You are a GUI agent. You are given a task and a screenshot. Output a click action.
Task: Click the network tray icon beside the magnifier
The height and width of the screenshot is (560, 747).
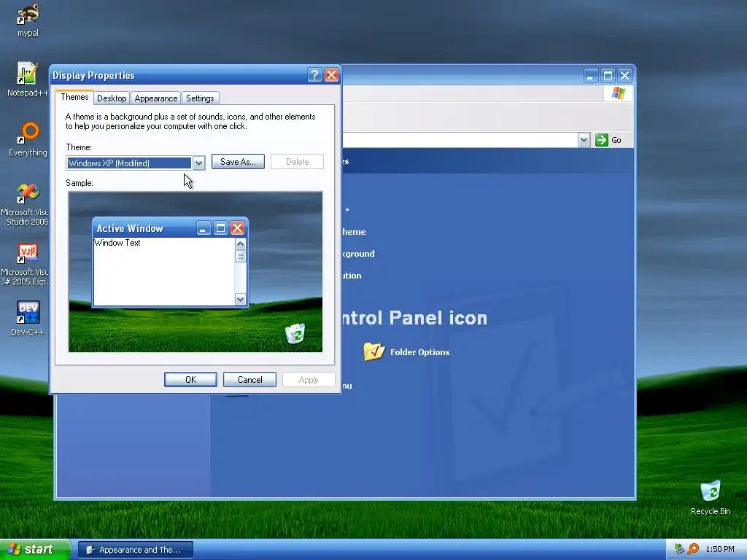click(679, 549)
